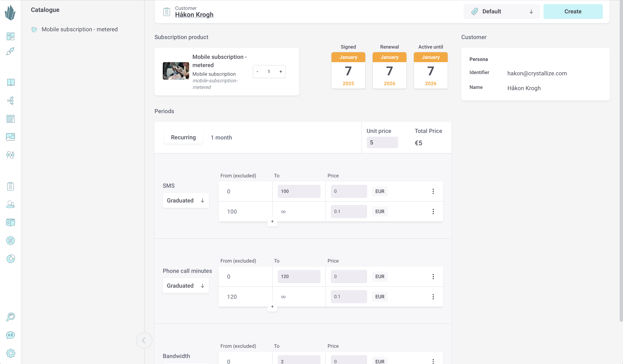The height and width of the screenshot is (364, 623).
Task: Open the topics tree icon in sidebar
Action: (10, 100)
